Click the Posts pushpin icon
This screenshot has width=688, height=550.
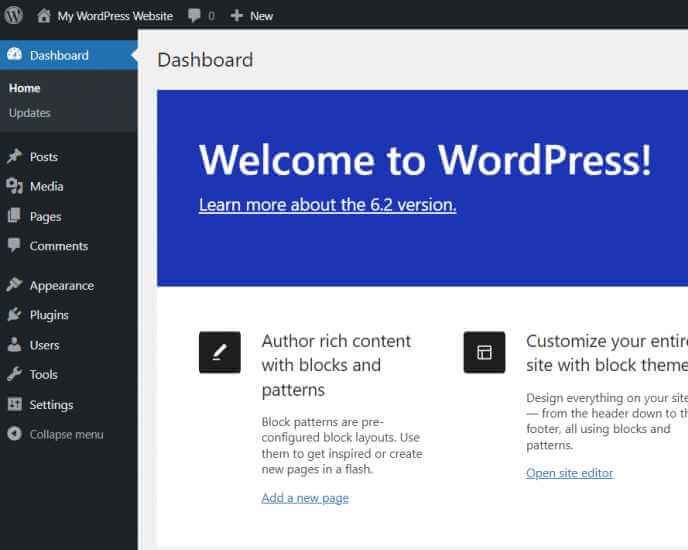click(14, 156)
